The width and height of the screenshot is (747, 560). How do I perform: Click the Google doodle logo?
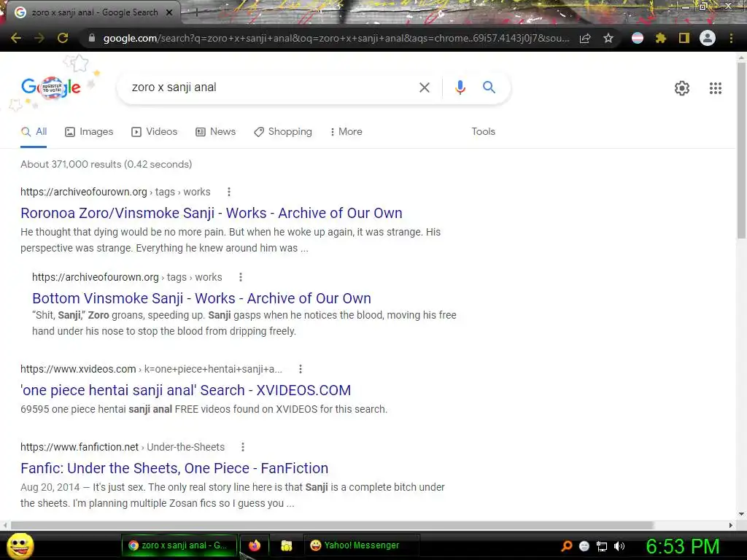tap(51, 87)
